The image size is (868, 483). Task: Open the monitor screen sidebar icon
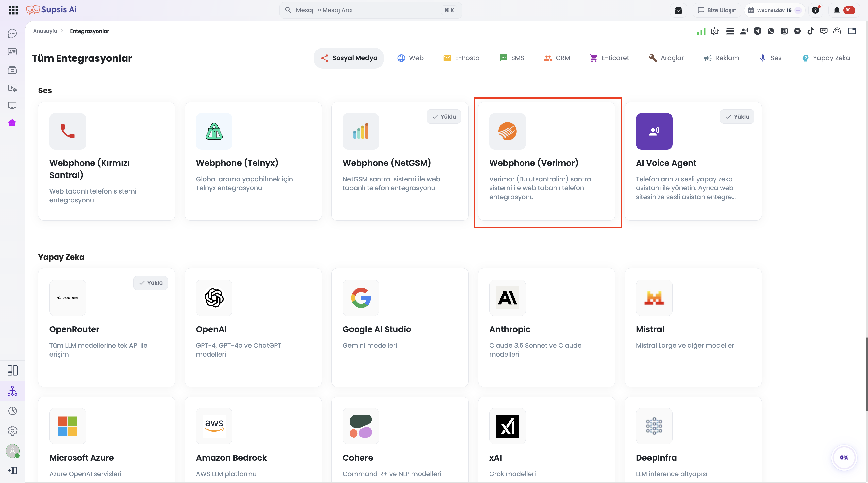[x=12, y=105]
